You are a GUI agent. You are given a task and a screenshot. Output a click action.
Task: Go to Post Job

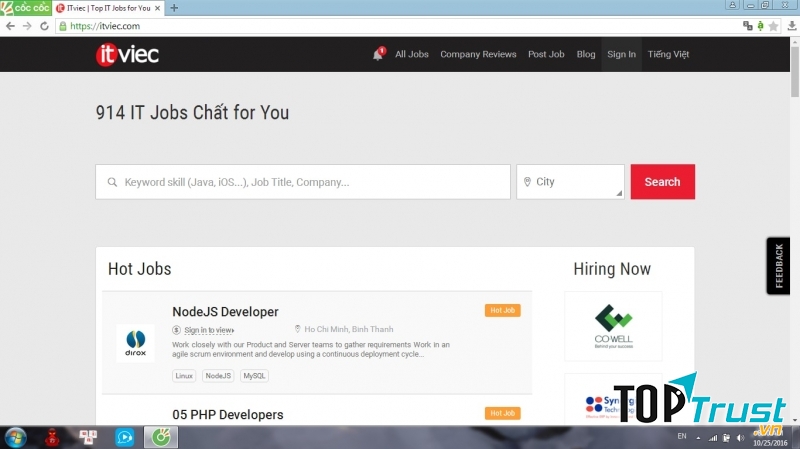[546, 54]
